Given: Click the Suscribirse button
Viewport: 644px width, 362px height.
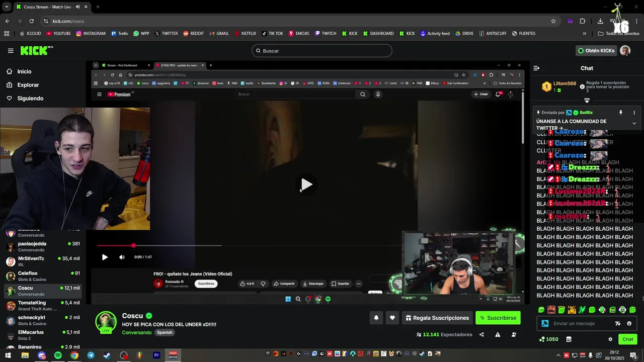Looking at the screenshot, I should coord(498,318).
